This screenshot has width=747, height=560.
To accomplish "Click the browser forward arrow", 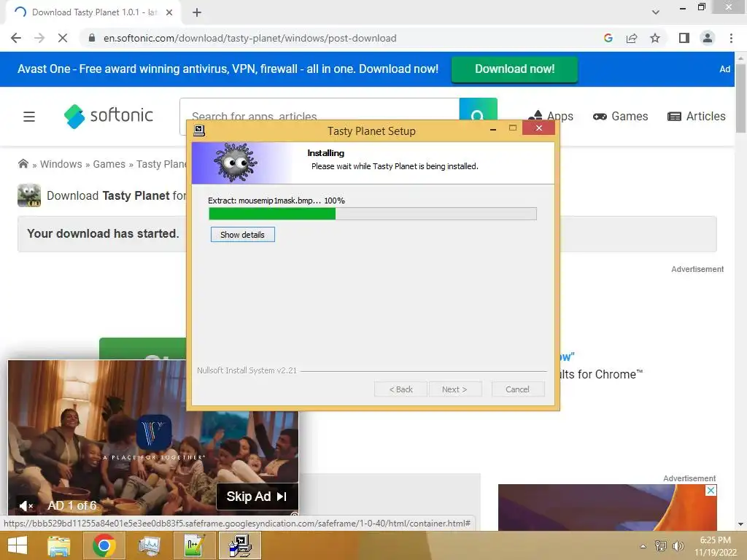I will click(x=39, y=38).
